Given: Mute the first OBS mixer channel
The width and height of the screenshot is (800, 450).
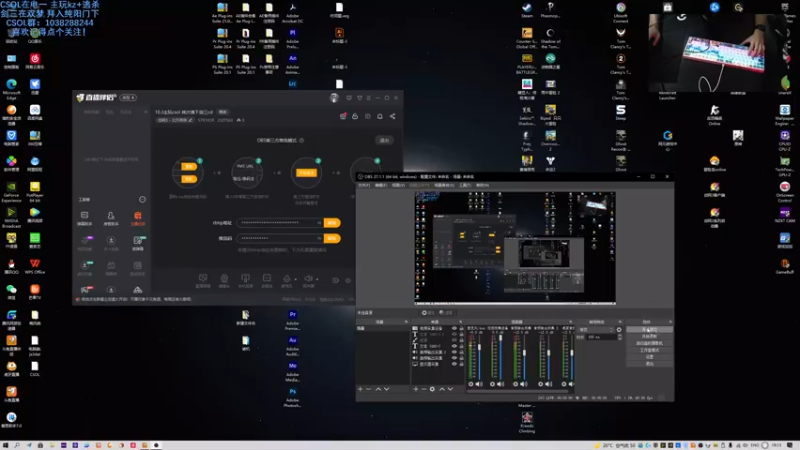Looking at the screenshot, I should coord(479,384).
